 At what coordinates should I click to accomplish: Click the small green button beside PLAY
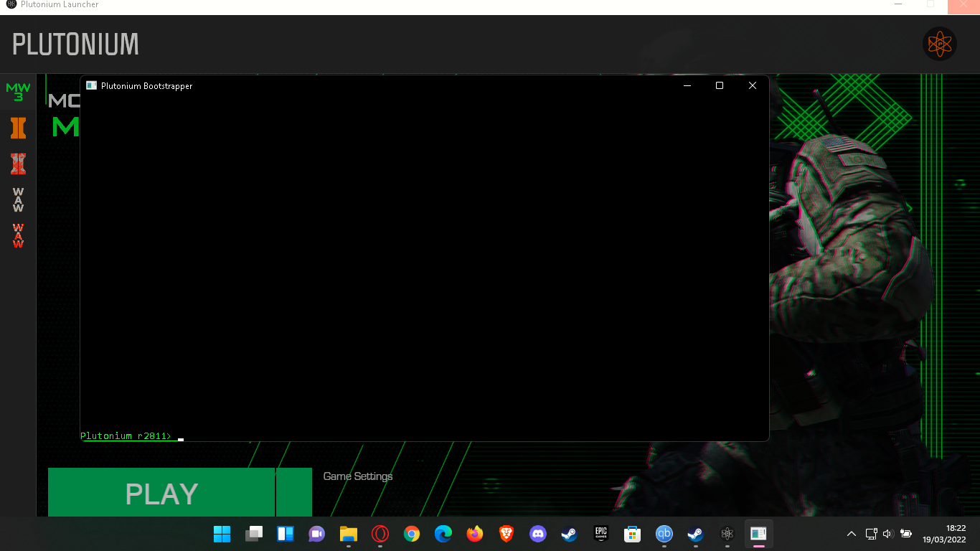point(294,493)
